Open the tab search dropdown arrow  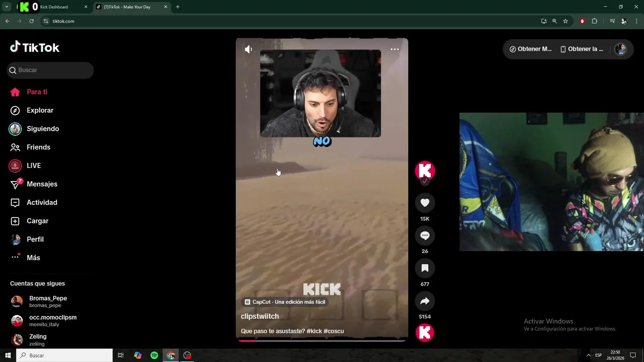click(7, 7)
